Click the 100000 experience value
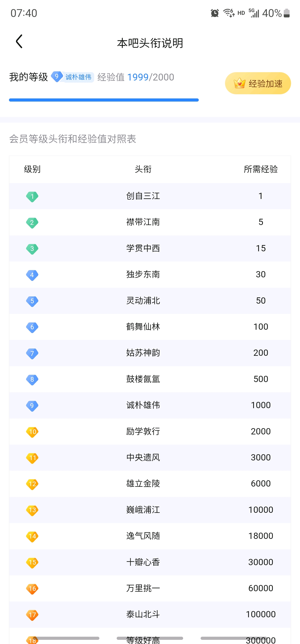 [261, 614]
